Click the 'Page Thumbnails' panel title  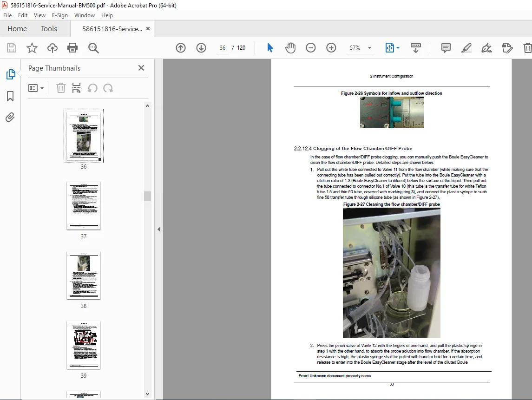pos(54,68)
